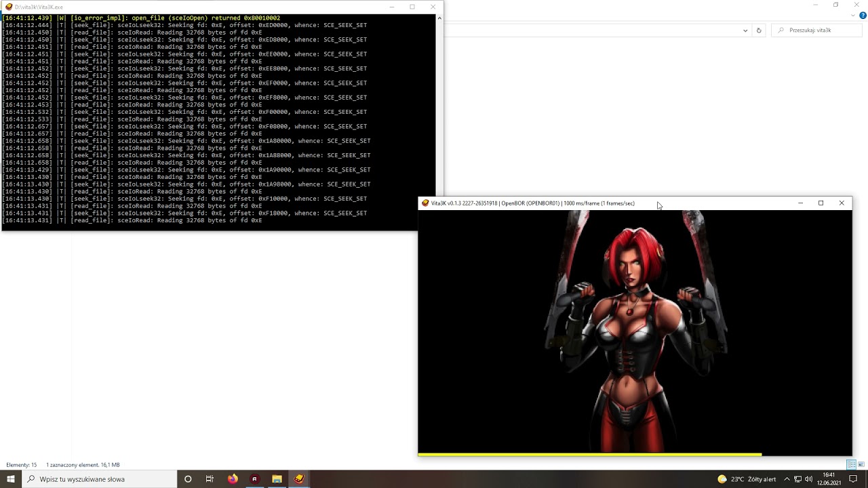868x488 pixels.
Task: Minimize the Vita3K emulator window
Action: click(800, 203)
